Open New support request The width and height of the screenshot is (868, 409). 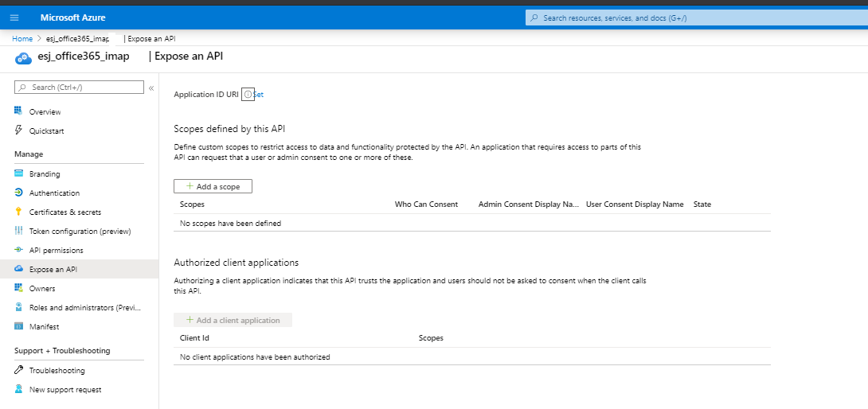click(65, 389)
